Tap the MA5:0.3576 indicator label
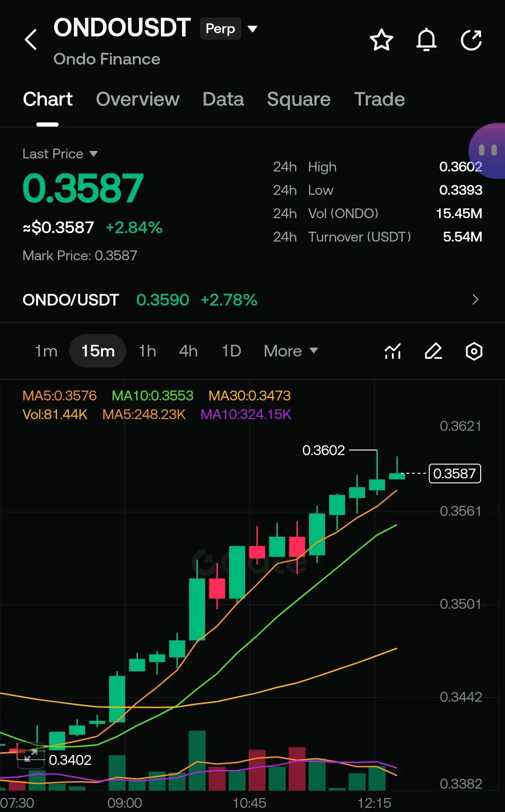This screenshot has height=812, width=505. pyautogui.click(x=59, y=396)
